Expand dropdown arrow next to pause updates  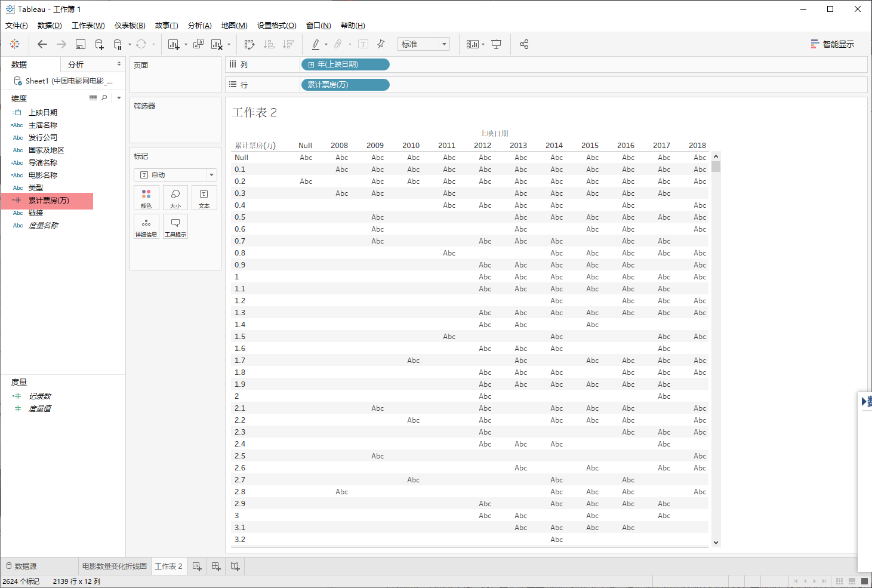pos(130,44)
